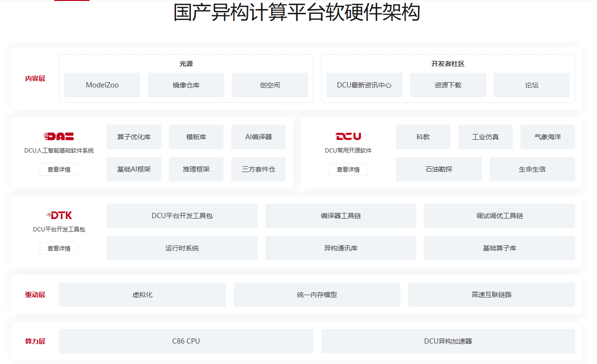Select the 算子优化库 card
Screen dimensions: 597x364
coord(134,137)
